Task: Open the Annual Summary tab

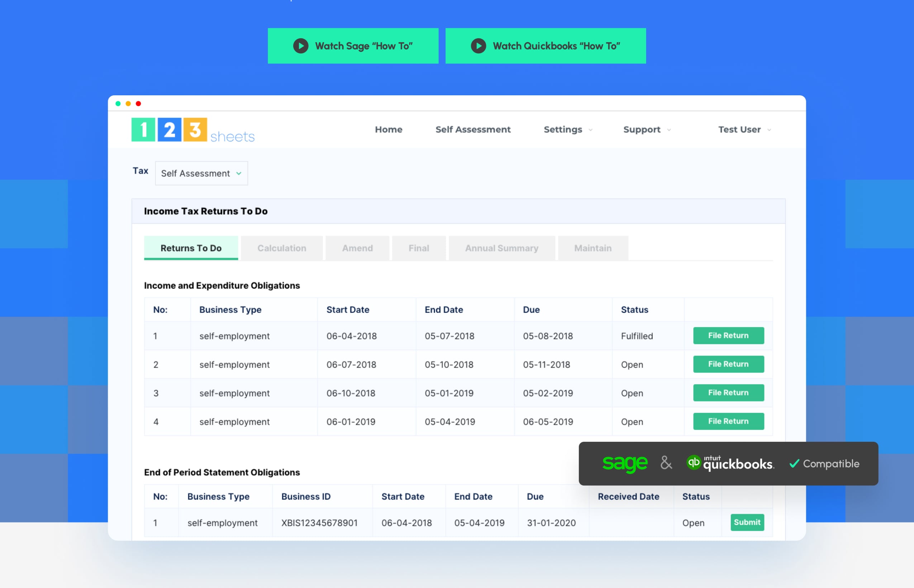Action: coord(501,248)
